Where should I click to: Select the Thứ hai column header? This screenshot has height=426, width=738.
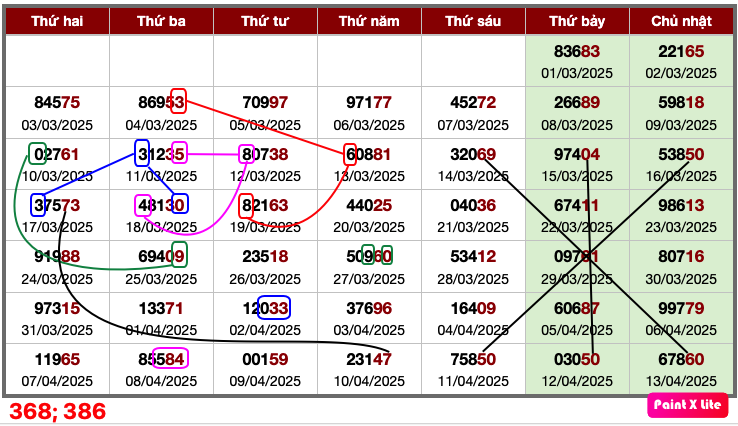(57, 21)
